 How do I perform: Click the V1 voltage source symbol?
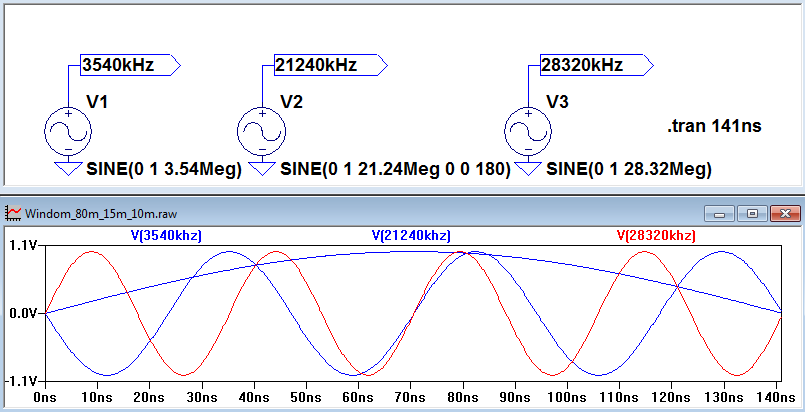pos(68,129)
